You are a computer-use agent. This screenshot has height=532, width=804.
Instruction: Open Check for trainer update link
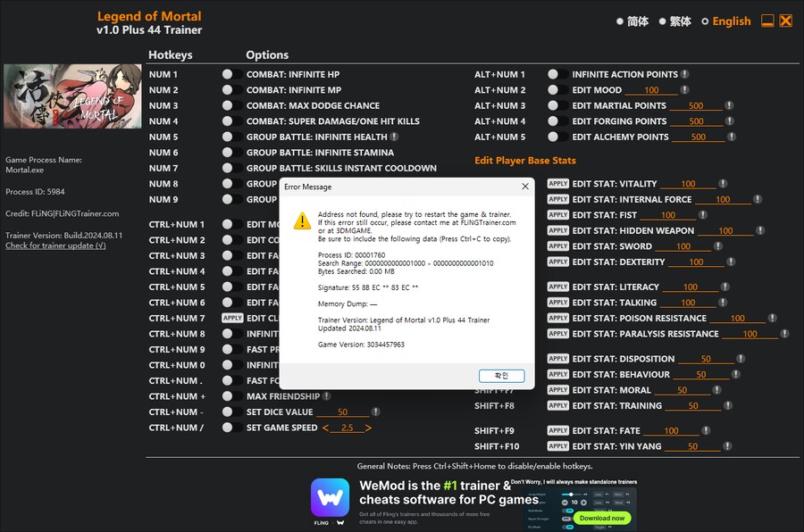55,245
